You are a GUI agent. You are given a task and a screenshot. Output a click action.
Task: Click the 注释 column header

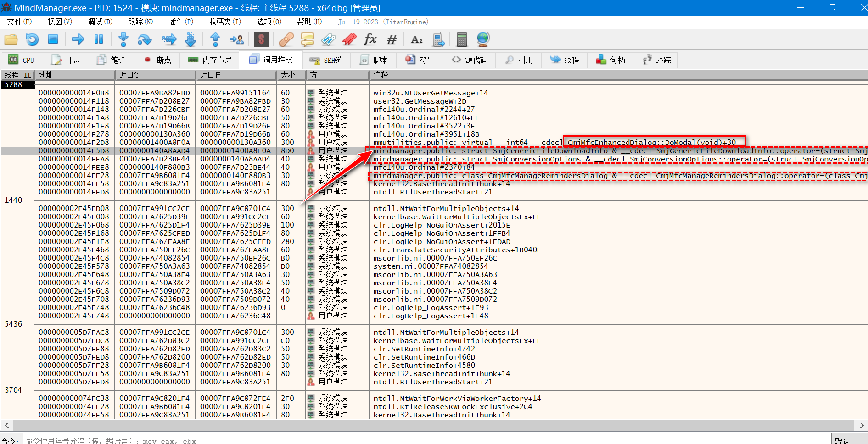[x=618, y=75]
